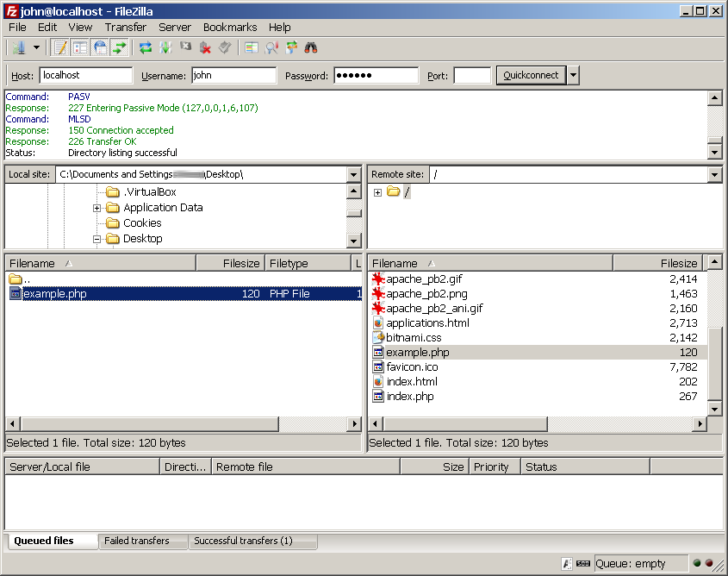728x576 pixels.
Task: Open the Site Manager icon
Action: [19, 47]
